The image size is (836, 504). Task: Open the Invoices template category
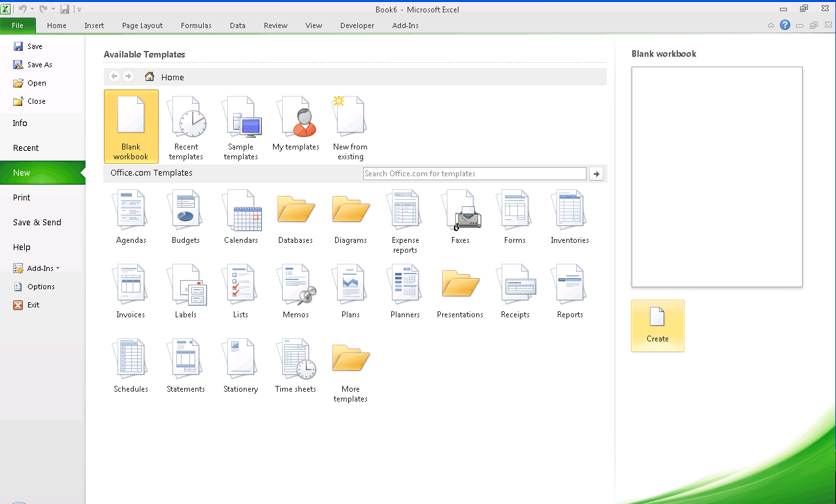[x=131, y=291]
